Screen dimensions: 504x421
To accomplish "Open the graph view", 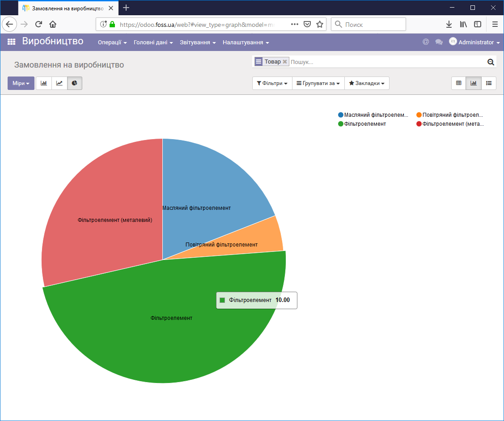I will [x=474, y=83].
